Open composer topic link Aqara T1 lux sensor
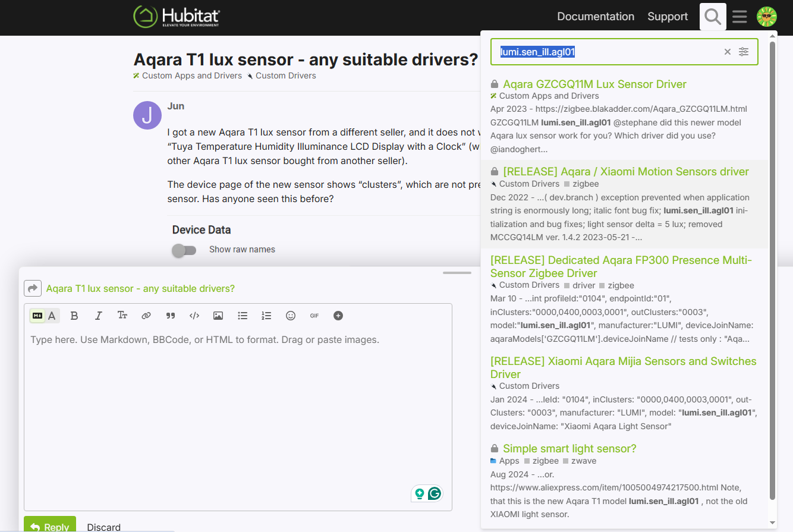Screen dimensions: 793x532 point(140,288)
